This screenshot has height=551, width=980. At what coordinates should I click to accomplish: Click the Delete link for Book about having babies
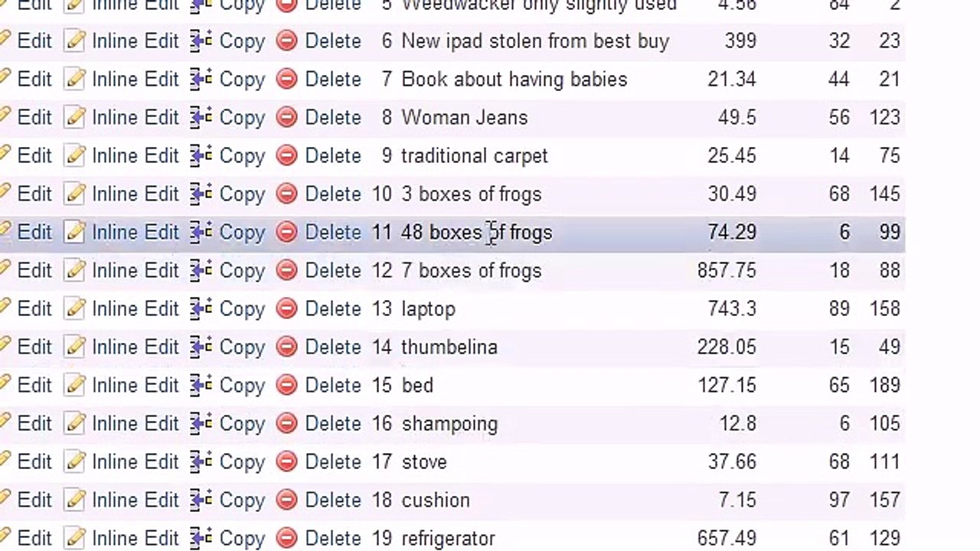pyautogui.click(x=333, y=80)
